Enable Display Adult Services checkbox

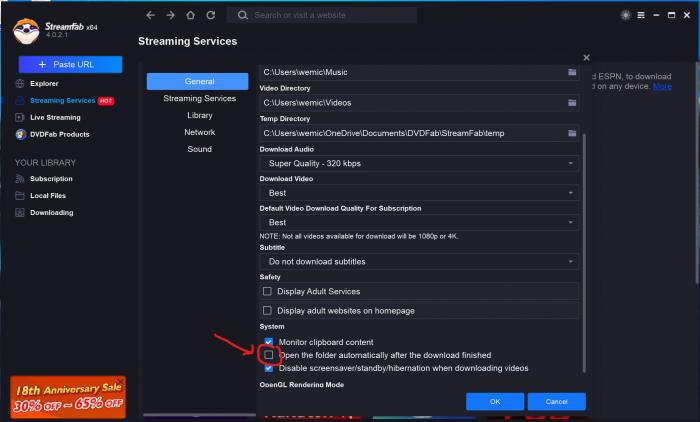tap(267, 291)
